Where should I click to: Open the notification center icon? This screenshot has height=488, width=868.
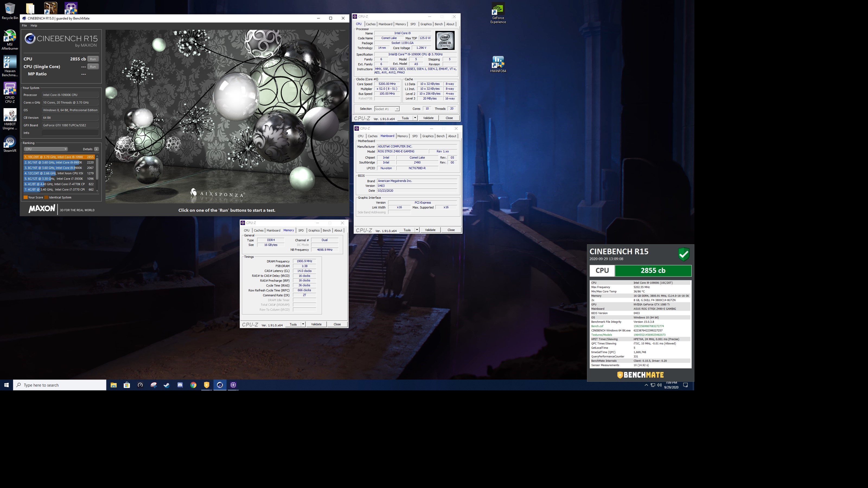[x=685, y=385]
